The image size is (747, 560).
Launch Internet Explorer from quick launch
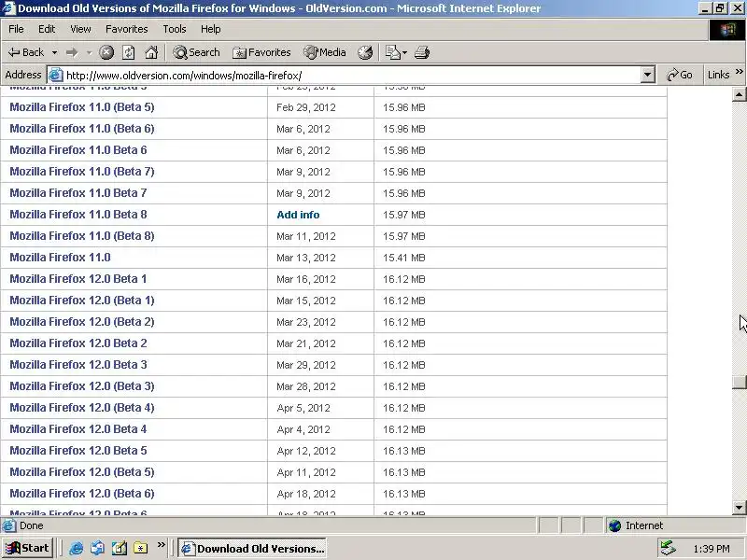[76, 548]
